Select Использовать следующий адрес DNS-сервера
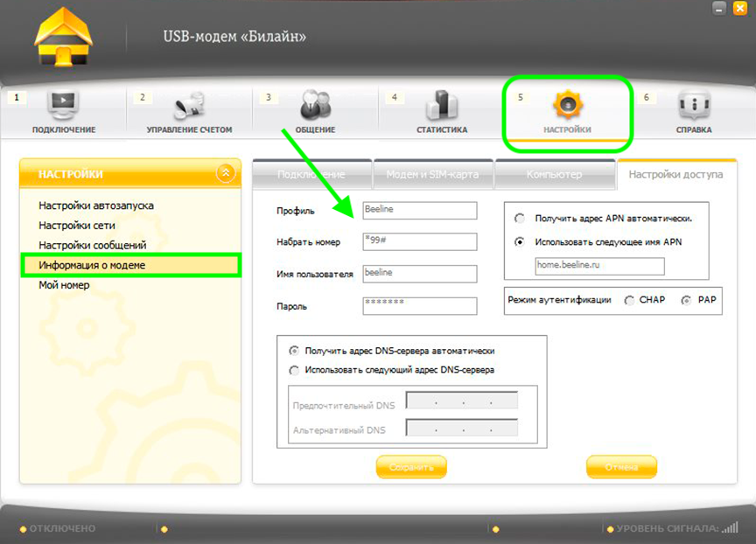Screen dimensions: 756x544 (294, 370)
